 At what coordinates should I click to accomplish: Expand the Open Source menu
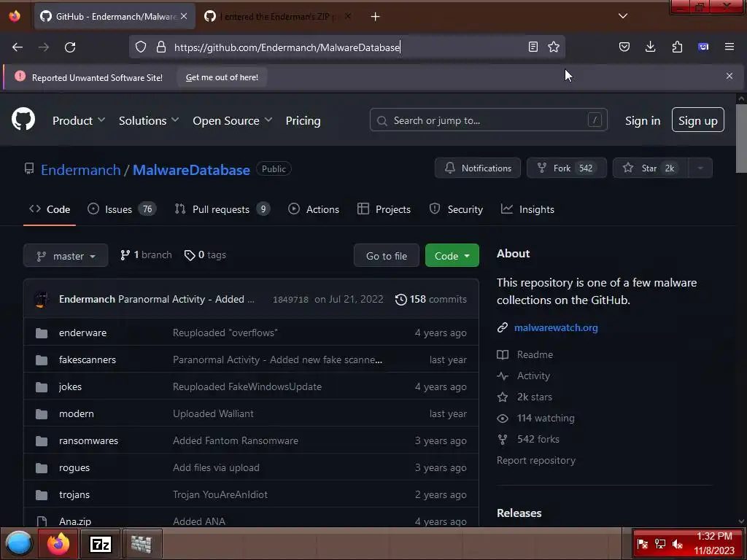[233, 120]
